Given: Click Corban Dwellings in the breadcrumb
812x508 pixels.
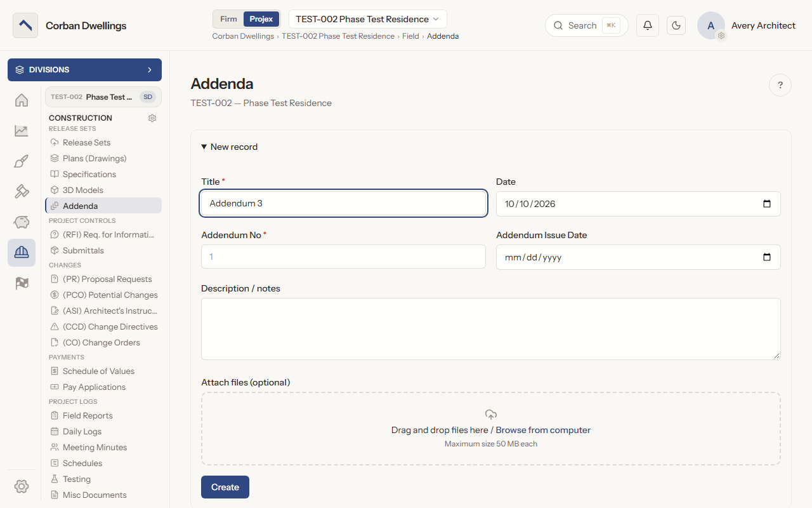Looking at the screenshot, I should (x=243, y=36).
